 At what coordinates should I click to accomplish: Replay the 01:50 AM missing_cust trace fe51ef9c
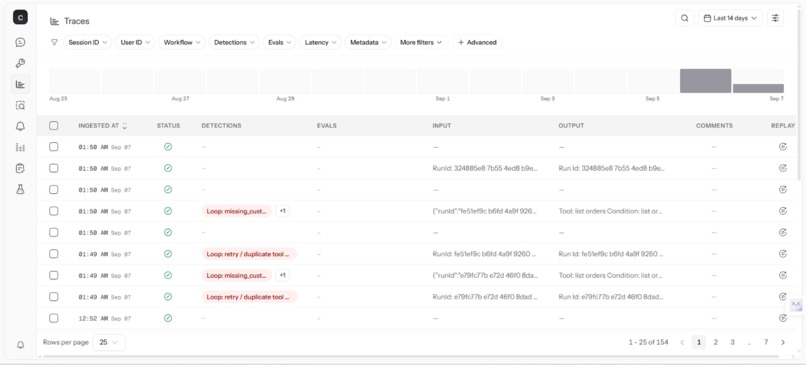pyautogui.click(x=782, y=211)
